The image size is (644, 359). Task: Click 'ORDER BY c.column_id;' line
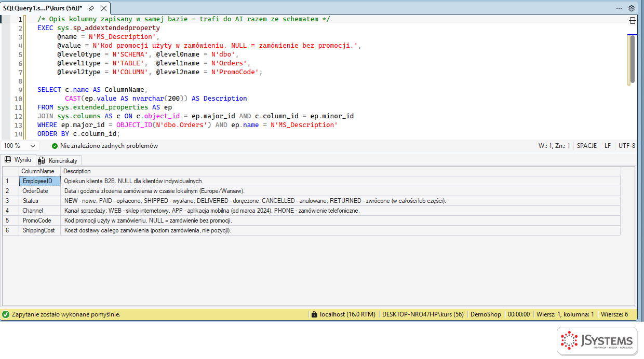78,134
